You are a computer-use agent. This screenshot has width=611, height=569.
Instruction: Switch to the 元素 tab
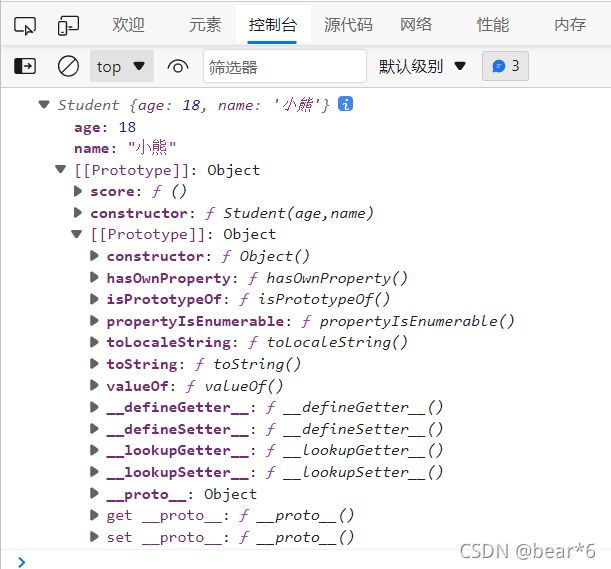pyautogui.click(x=205, y=25)
